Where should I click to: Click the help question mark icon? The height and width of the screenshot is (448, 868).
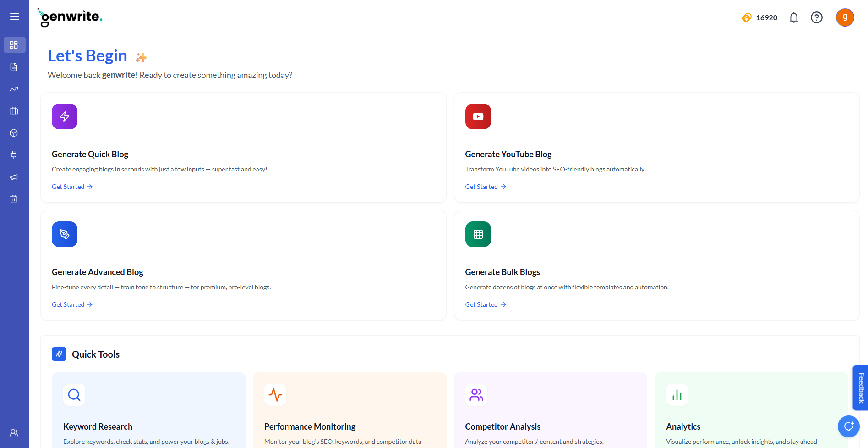[817, 17]
